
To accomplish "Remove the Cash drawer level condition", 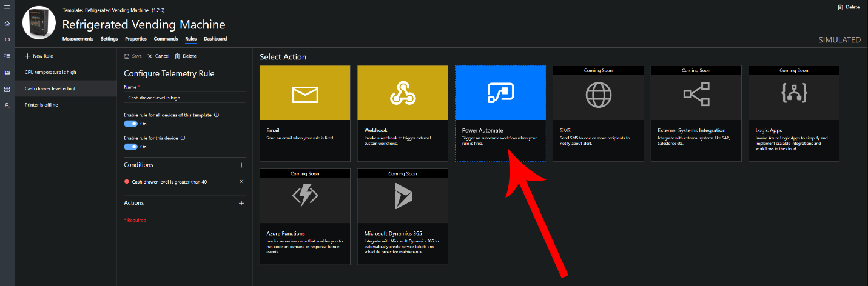I will [241, 182].
